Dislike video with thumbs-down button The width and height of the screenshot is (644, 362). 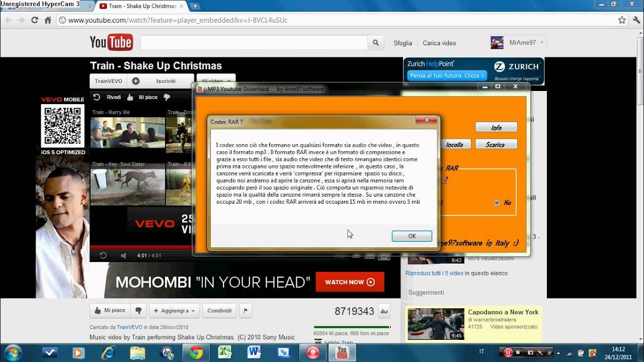click(138, 311)
